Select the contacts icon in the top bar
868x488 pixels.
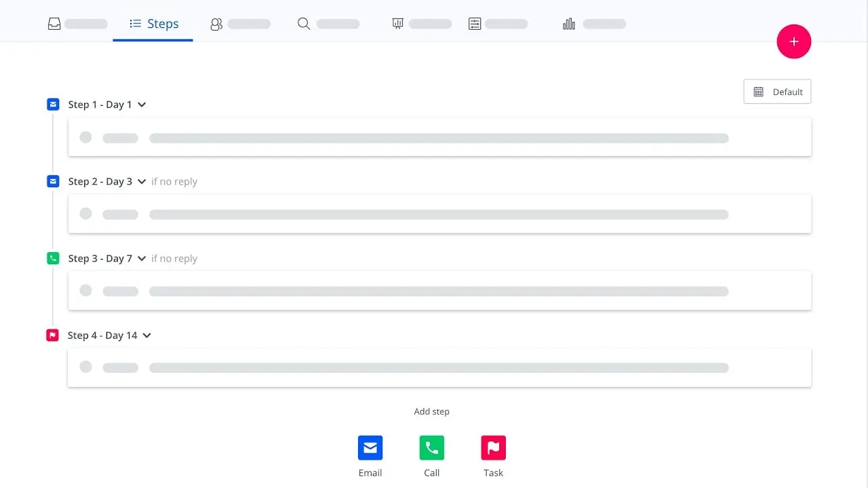tap(216, 24)
